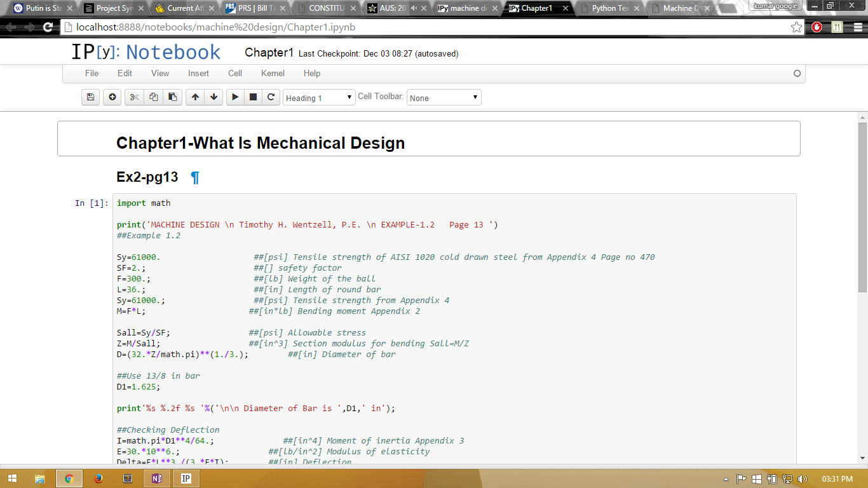868x488 pixels.
Task: Click the Chapter1 notebook title to rename
Action: (269, 53)
